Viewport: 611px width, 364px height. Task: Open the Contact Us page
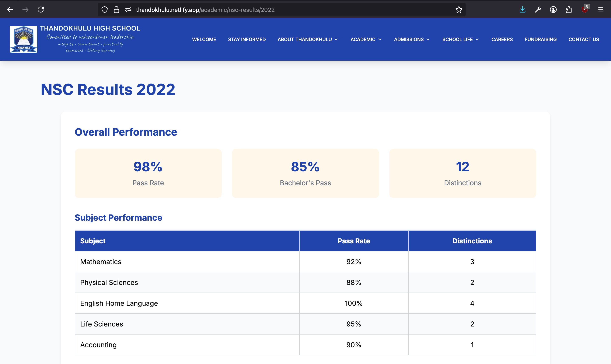pyautogui.click(x=583, y=39)
